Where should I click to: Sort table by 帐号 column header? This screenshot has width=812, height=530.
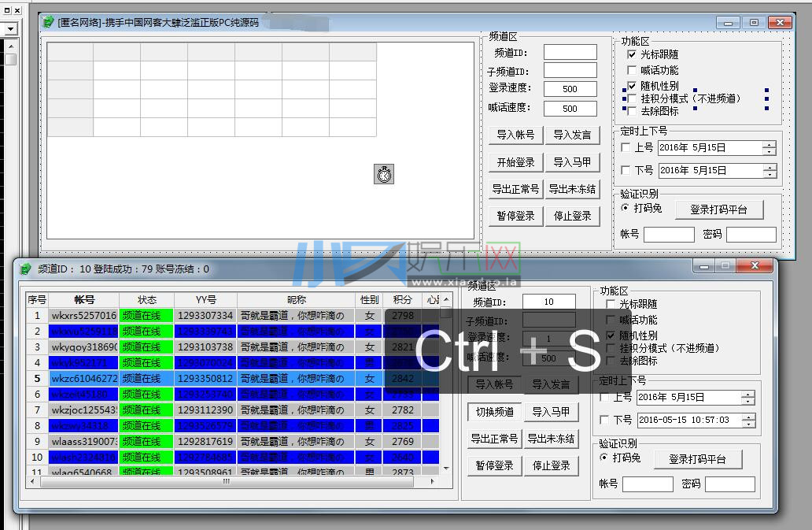click(x=84, y=300)
